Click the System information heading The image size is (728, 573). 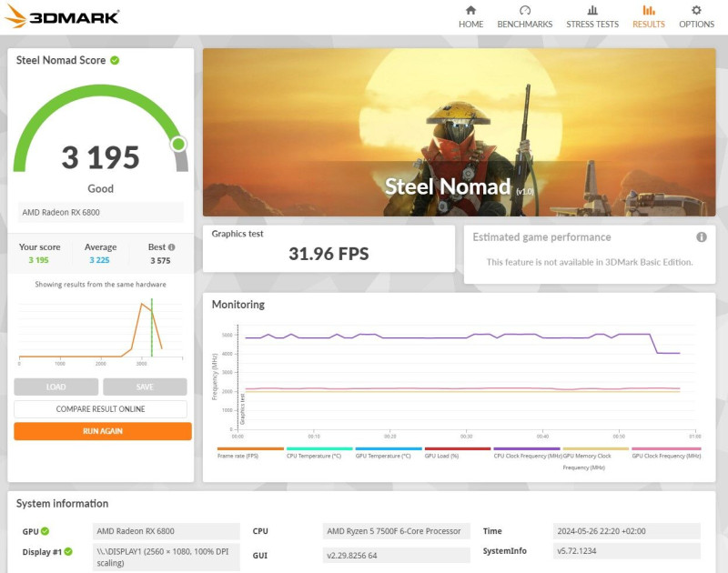[x=62, y=503]
